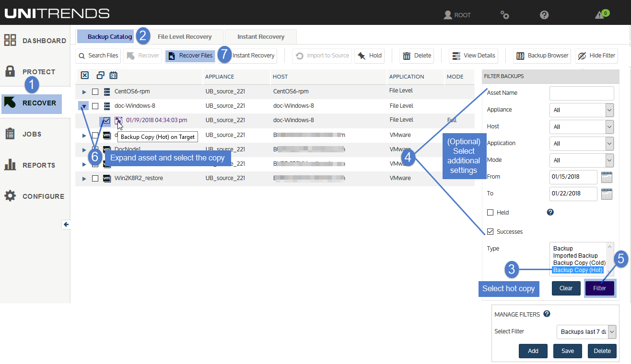
Task: Expand the Win2K8R2_restore asset row
Action: coord(84,178)
